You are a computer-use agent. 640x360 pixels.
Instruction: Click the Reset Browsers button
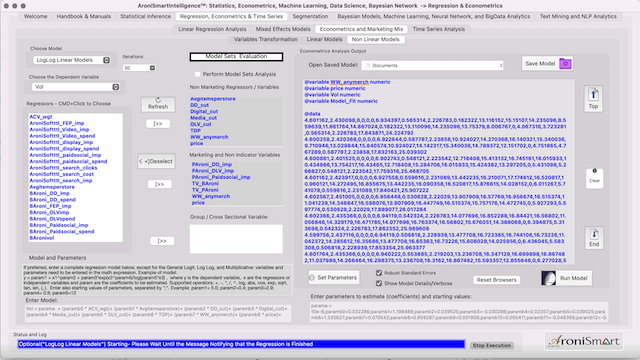pos(496,280)
